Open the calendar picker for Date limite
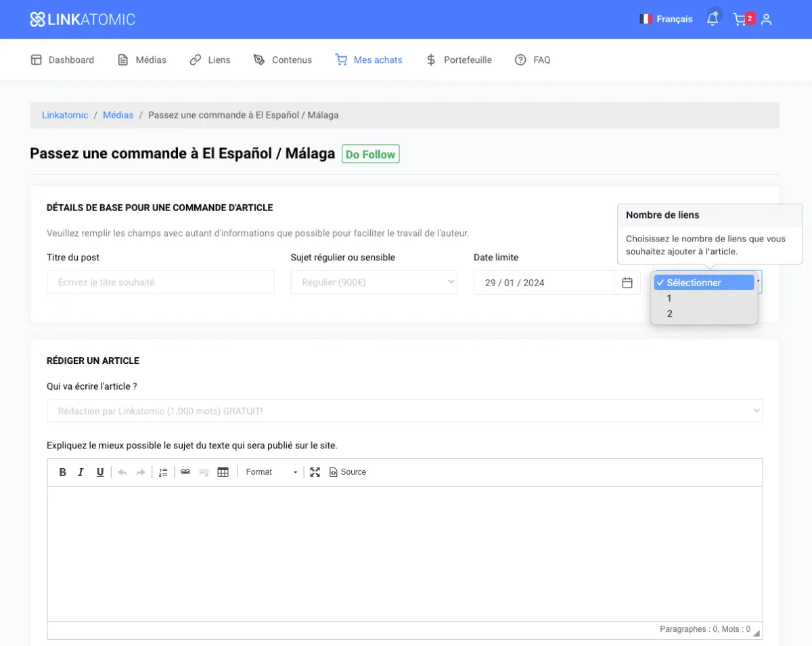Image resolution: width=812 pixels, height=646 pixels. (x=627, y=283)
